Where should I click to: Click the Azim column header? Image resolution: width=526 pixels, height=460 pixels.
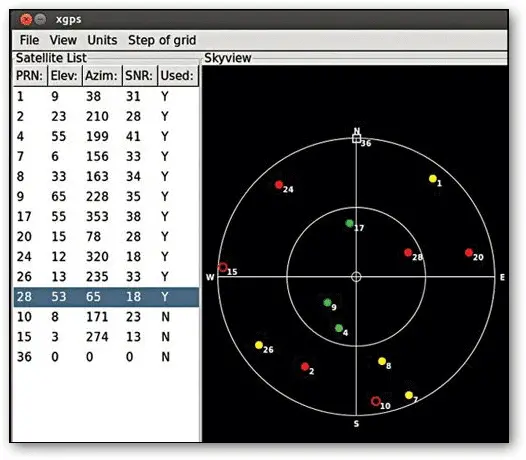pyautogui.click(x=102, y=76)
